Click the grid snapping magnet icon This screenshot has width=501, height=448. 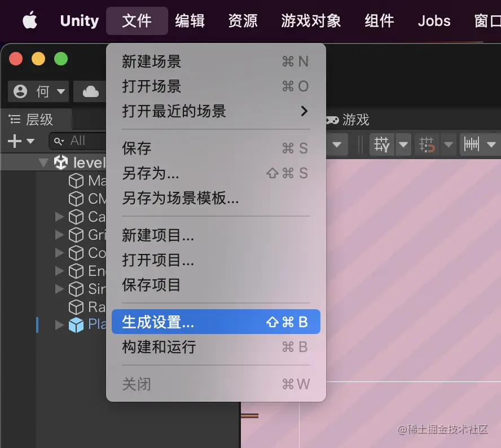pyautogui.click(x=426, y=144)
